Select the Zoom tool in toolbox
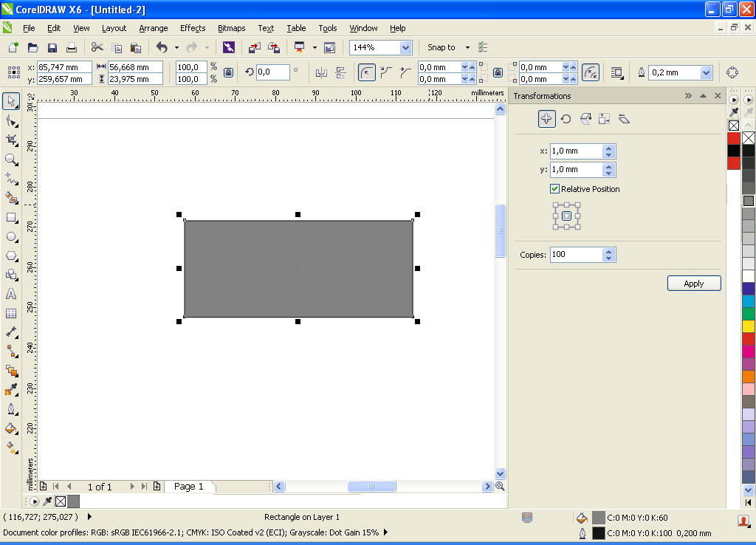 [11, 160]
